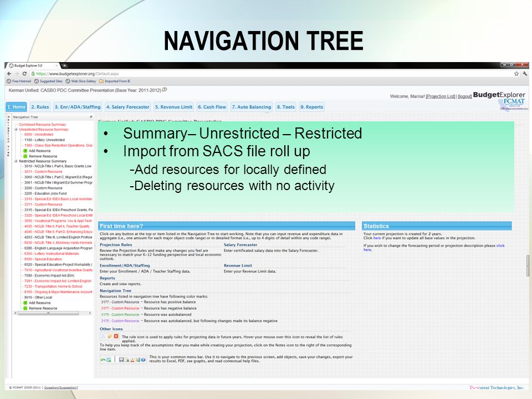Select 0000 - Unrestricted resource
Screen dimensions: 532x399
pos(38,134)
